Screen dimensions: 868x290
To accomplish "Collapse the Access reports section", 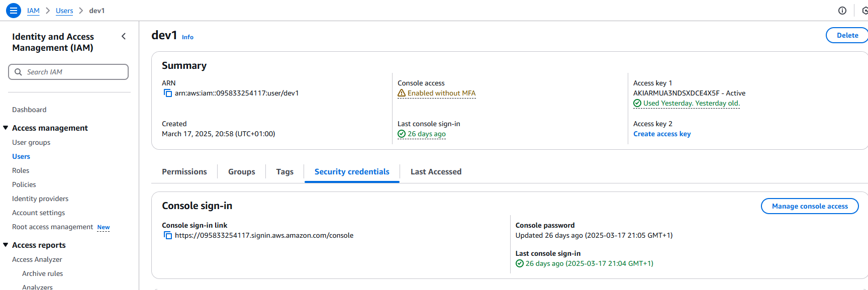I will 6,245.
